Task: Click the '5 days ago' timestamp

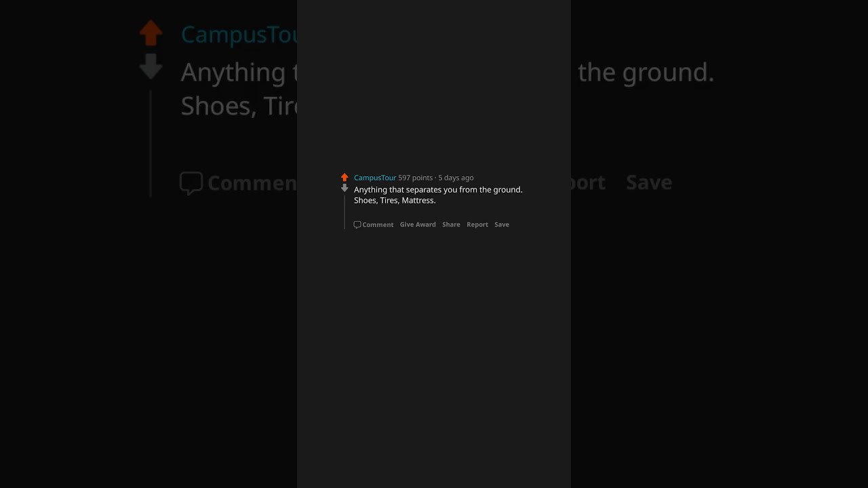Action: (456, 178)
